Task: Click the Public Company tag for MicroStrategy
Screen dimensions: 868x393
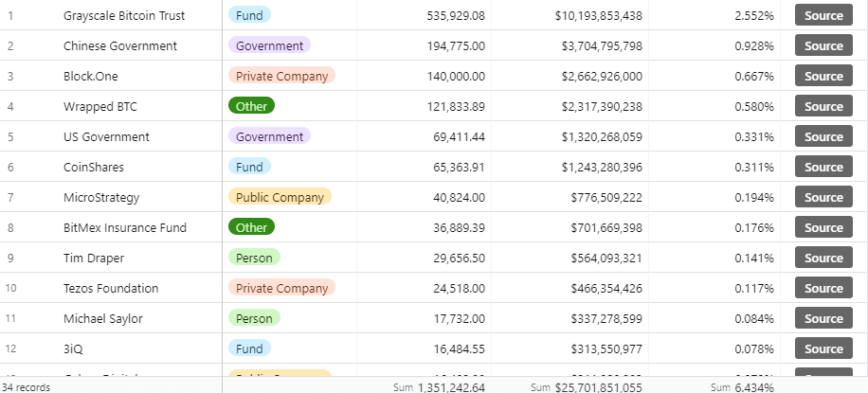Action: [x=280, y=197]
